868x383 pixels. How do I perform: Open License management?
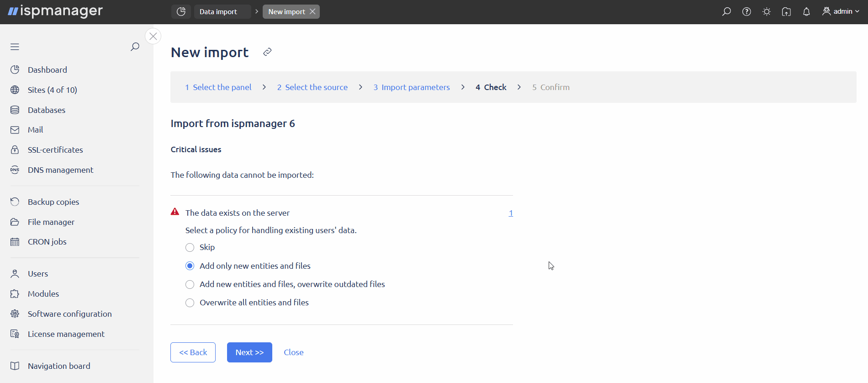(x=66, y=334)
